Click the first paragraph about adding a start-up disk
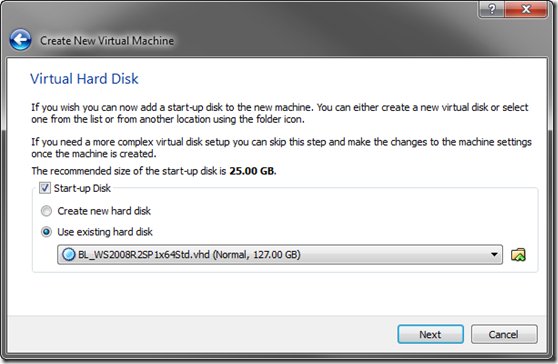The height and width of the screenshot is (364, 558). [280, 113]
